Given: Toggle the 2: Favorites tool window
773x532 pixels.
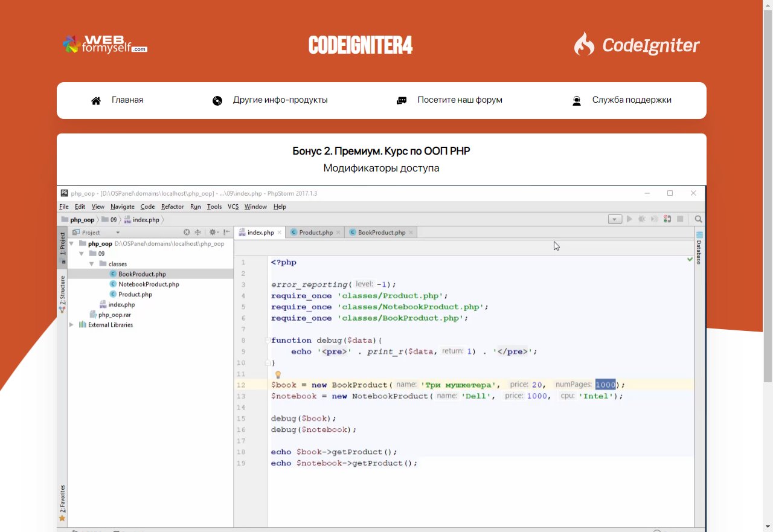Looking at the screenshot, I should 62,503.
